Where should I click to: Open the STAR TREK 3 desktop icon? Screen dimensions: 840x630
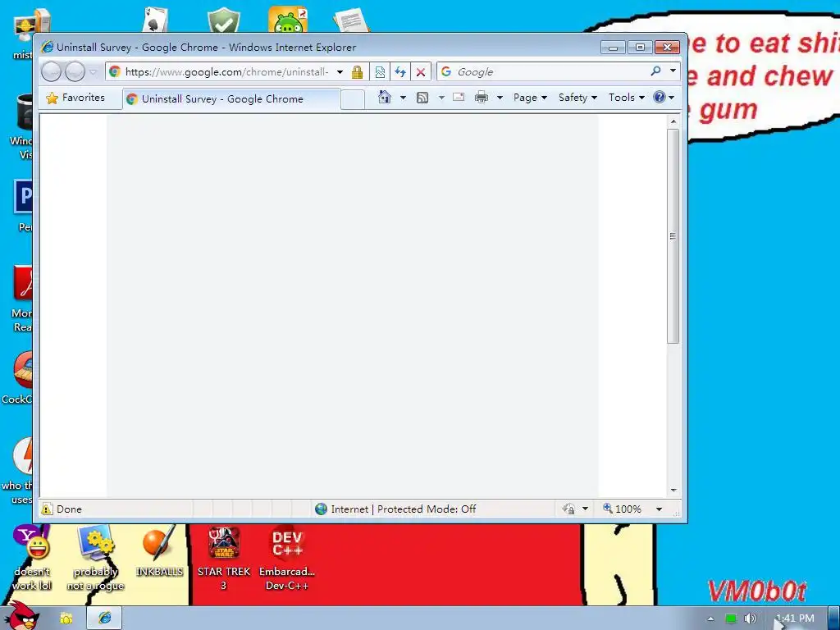coord(224,558)
